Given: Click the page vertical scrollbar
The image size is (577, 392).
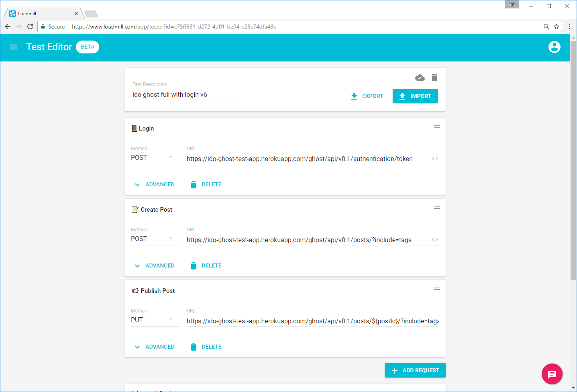Looking at the screenshot, I should (x=573, y=160).
